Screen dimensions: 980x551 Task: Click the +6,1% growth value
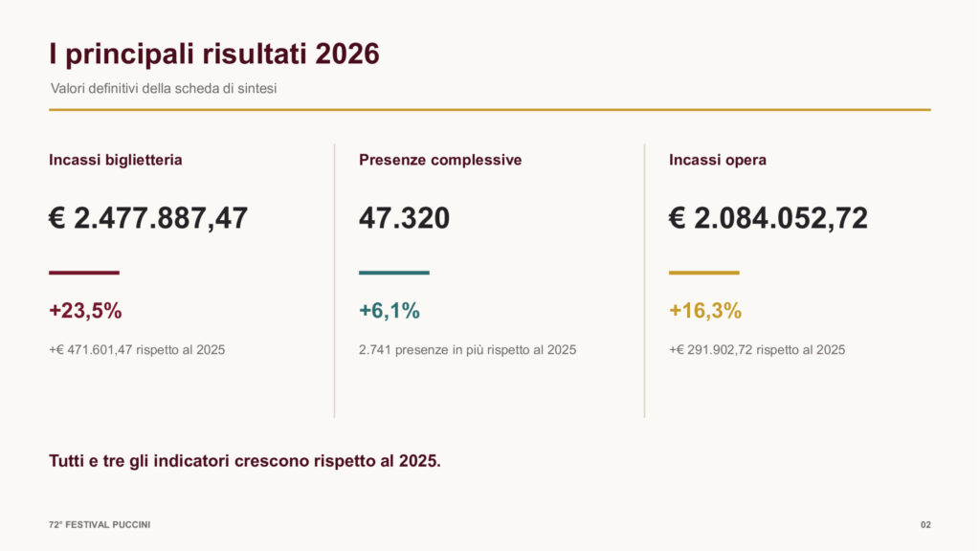(390, 311)
